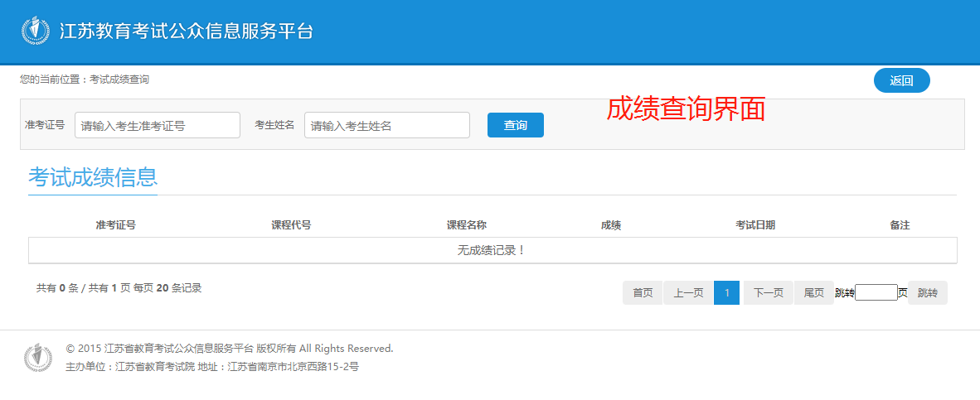Image resolution: width=980 pixels, height=400 pixels.
Task: Click the 备注 remarks column header
Action: coord(900,225)
